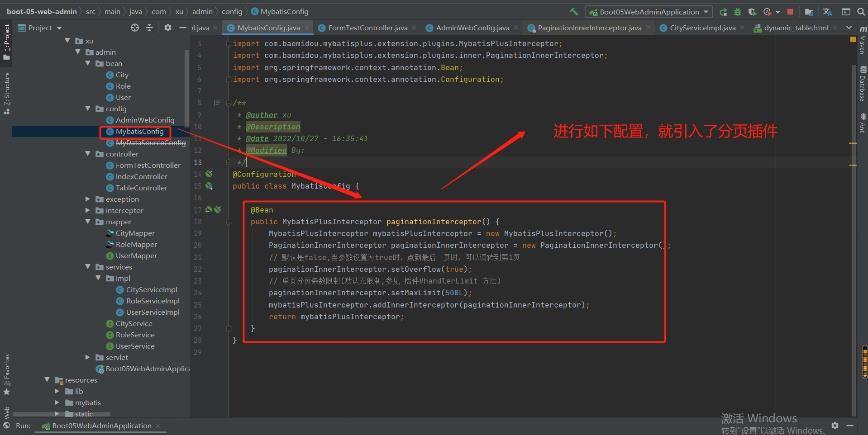This screenshot has width=868, height=435.
Task: Launch the profiler run icon
Action: tap(767, 12)
